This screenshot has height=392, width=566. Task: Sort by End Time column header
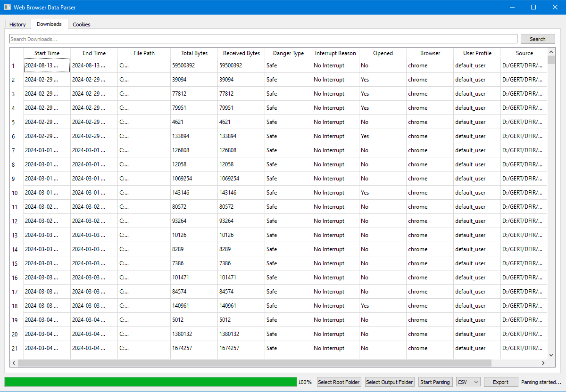[x=94, y=53]
